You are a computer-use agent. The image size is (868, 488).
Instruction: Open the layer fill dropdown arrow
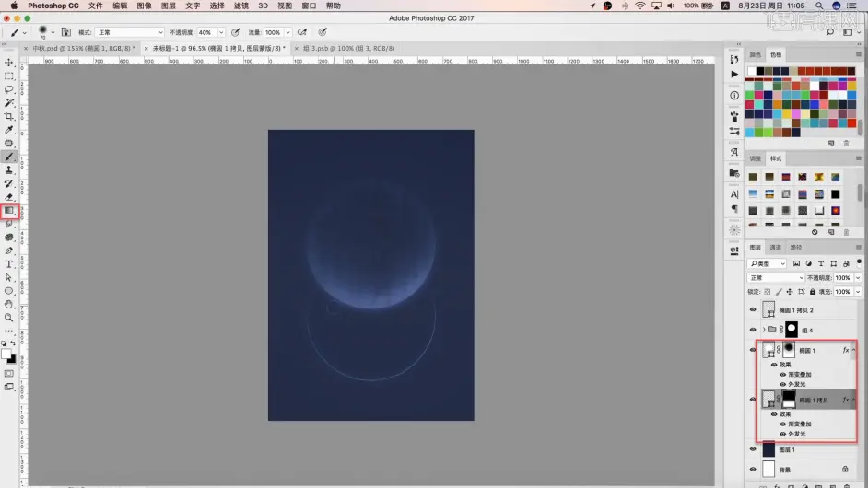pyautogui.click(x=858, y=292)
